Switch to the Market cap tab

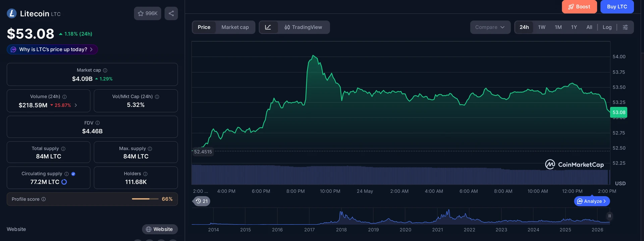coord(235,27)
